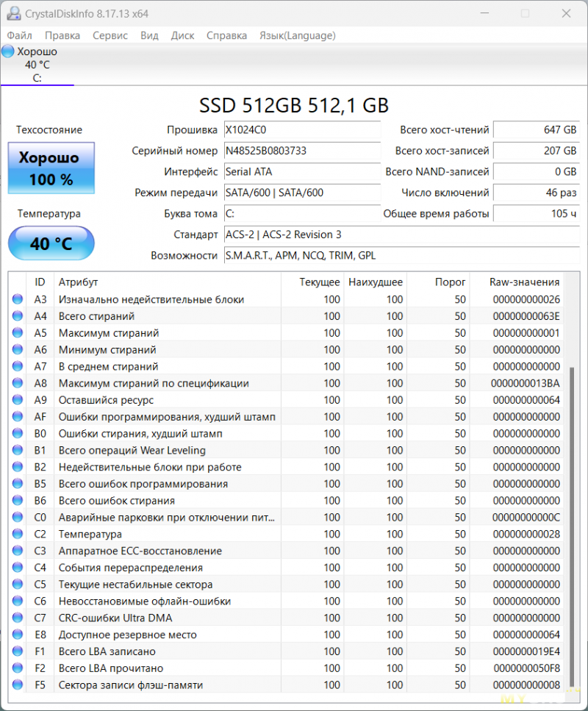Click the SSD 512GB 512,1 GB model title

pos(294,105)
